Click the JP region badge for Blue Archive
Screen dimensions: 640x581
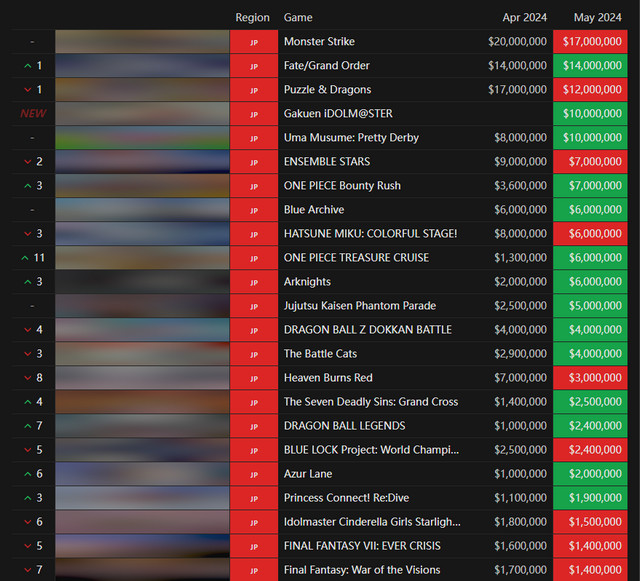tap(254, 210)
